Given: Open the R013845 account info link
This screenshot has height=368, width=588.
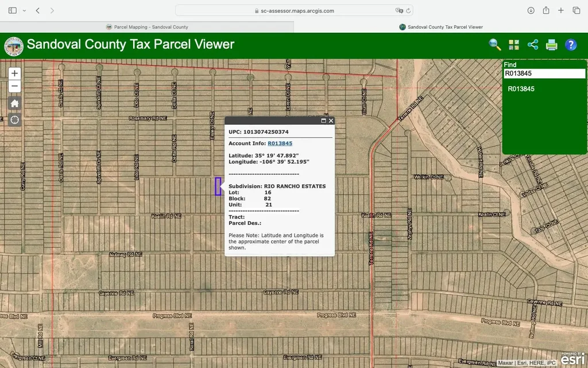Looking at the screenshot, I should [280, 143].
